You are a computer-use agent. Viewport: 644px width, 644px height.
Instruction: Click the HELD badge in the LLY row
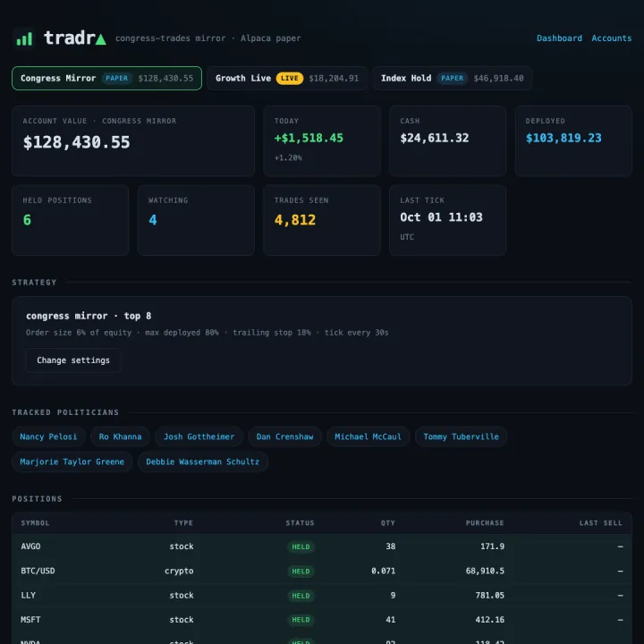[301, 596]
